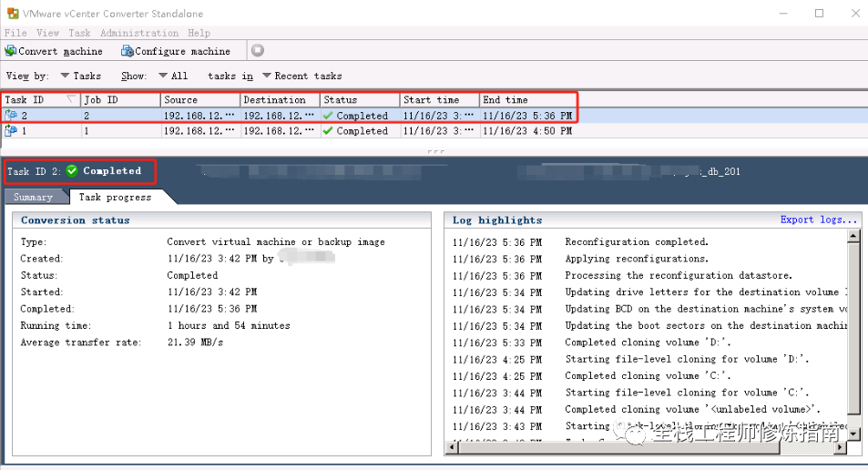Click the task icon in the Task ID 2 row
This screenshot has height=470, width=868.
pos(11,115)
